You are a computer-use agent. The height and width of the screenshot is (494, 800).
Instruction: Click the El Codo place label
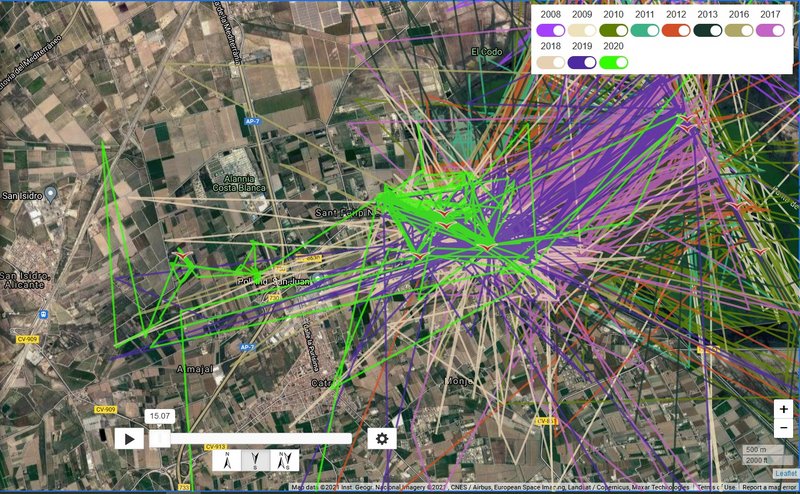click(x=487, y=52)
